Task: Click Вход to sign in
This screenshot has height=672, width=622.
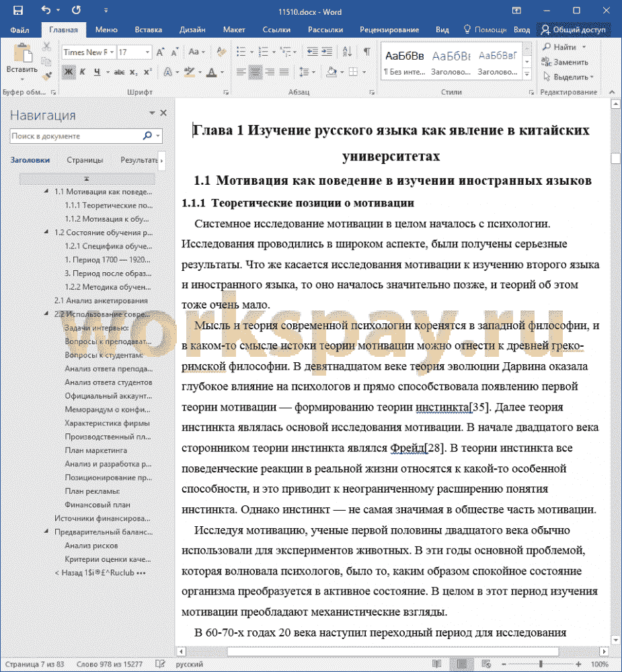Action: coord(522,30)
